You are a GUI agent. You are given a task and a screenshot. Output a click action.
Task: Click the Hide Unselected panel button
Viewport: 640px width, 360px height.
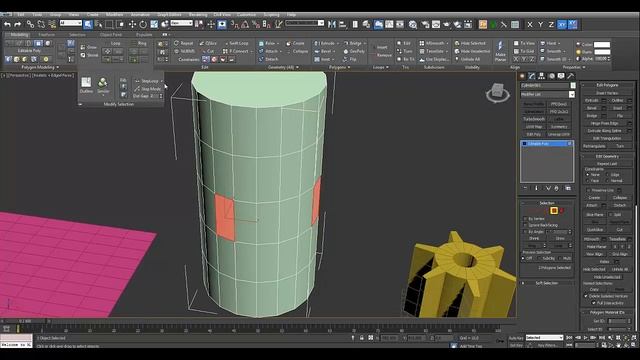(x=607, y=277)
